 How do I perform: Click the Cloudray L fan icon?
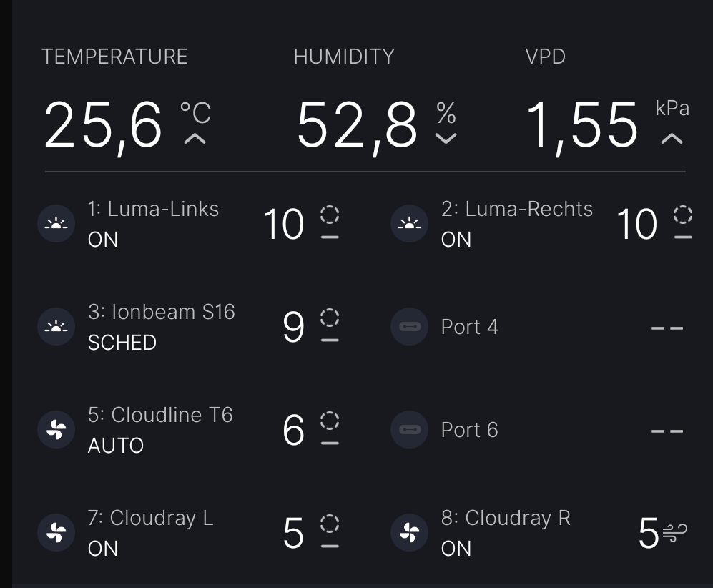coord(56,533)
